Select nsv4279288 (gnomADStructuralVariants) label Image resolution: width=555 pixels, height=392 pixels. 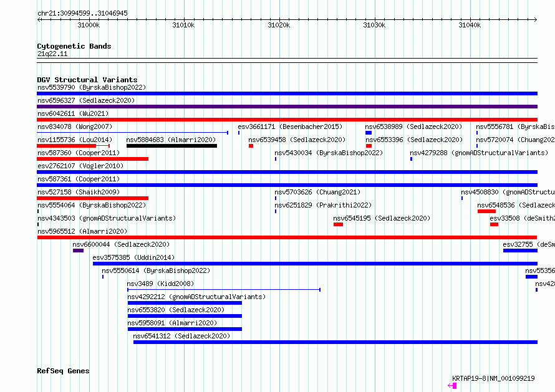[479, 153]
